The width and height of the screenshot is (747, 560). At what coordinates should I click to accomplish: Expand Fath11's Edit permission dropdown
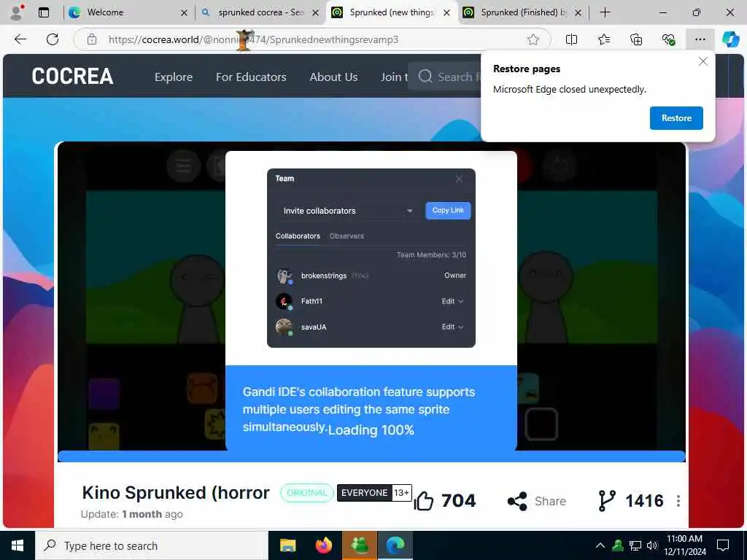[x=452, y=301]
